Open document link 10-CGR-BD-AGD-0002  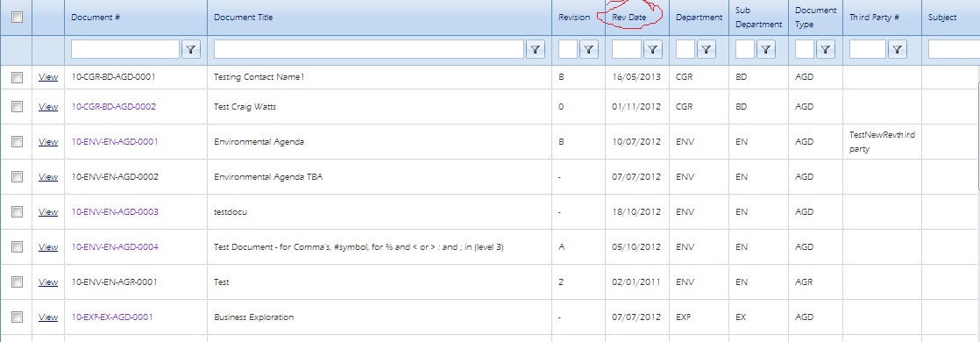(x=114, y=107)
